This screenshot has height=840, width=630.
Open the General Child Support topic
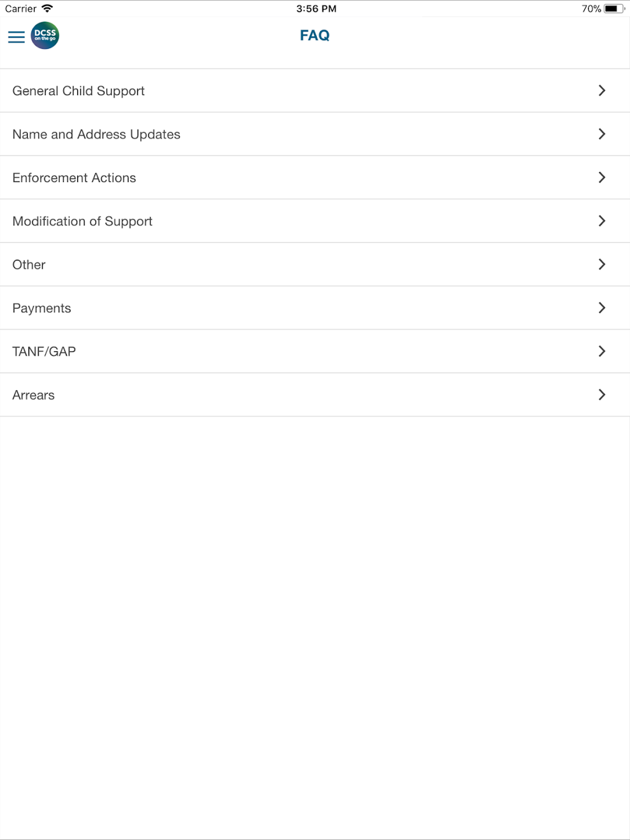point(78,91)
